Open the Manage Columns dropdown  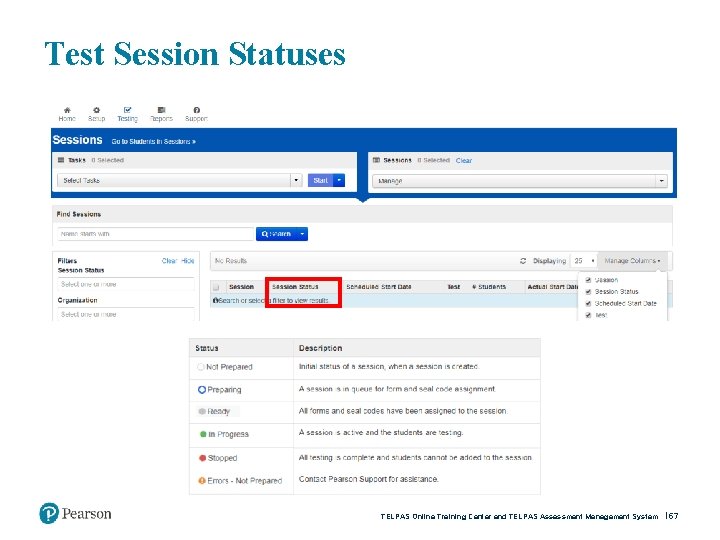pyautogui.click(x=632, y=261)
